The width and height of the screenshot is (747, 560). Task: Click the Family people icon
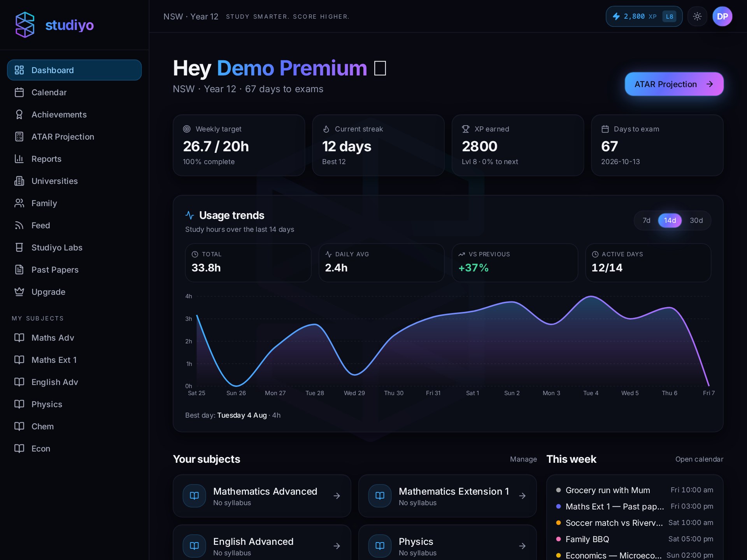point(19,203)
